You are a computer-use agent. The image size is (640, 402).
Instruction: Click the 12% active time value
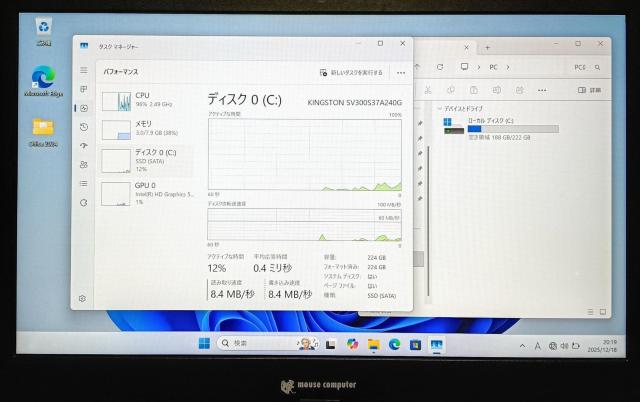[217, 268]
